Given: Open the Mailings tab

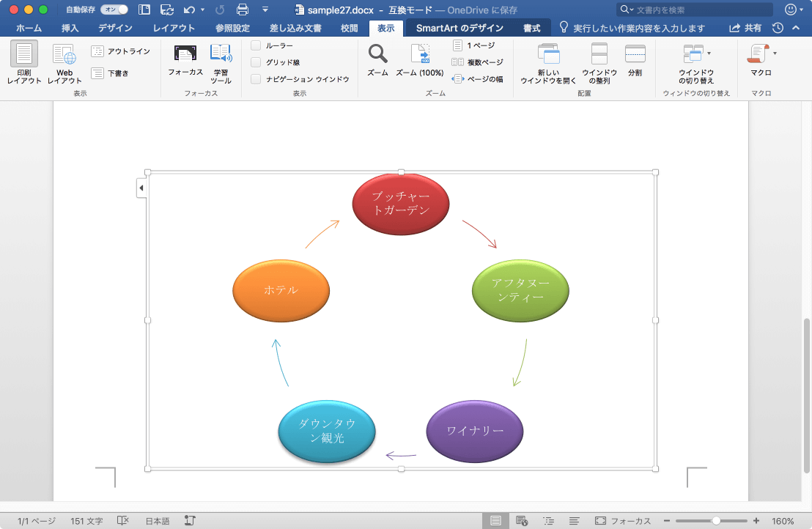Looking at the screenshot, I should [295, 28].
